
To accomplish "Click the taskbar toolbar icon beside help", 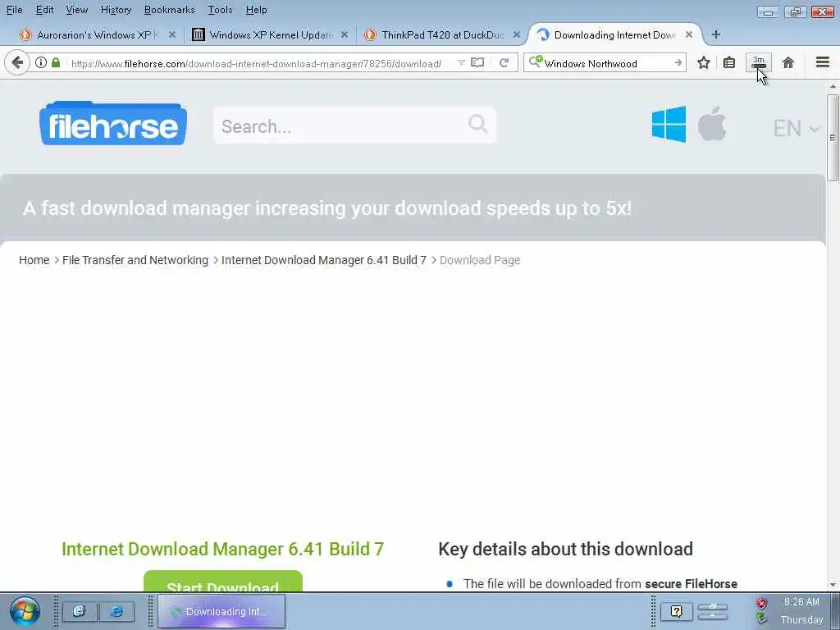I will (x=713, y=611).
